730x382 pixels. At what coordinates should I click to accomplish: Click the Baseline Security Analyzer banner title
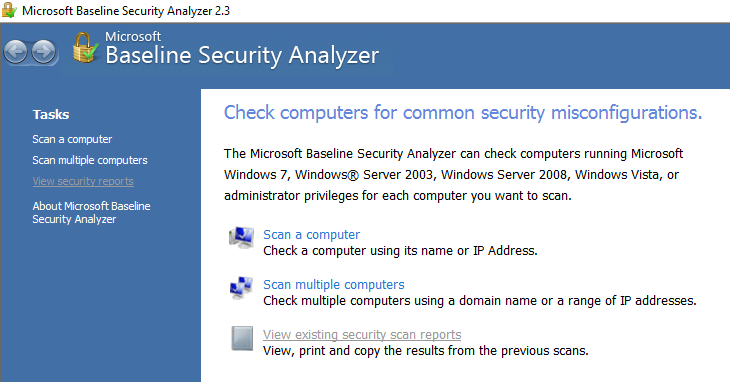click(242, 55)
